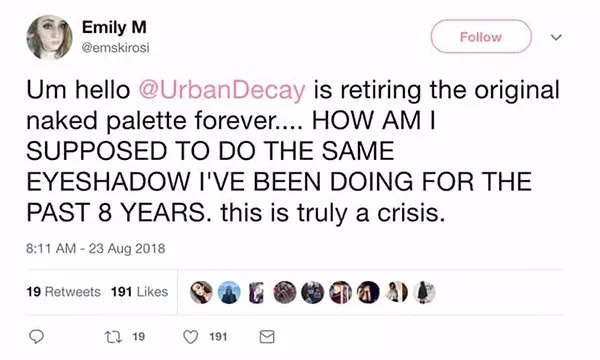
Task: Click the @emskirosi handle
Action: [115, 48]
